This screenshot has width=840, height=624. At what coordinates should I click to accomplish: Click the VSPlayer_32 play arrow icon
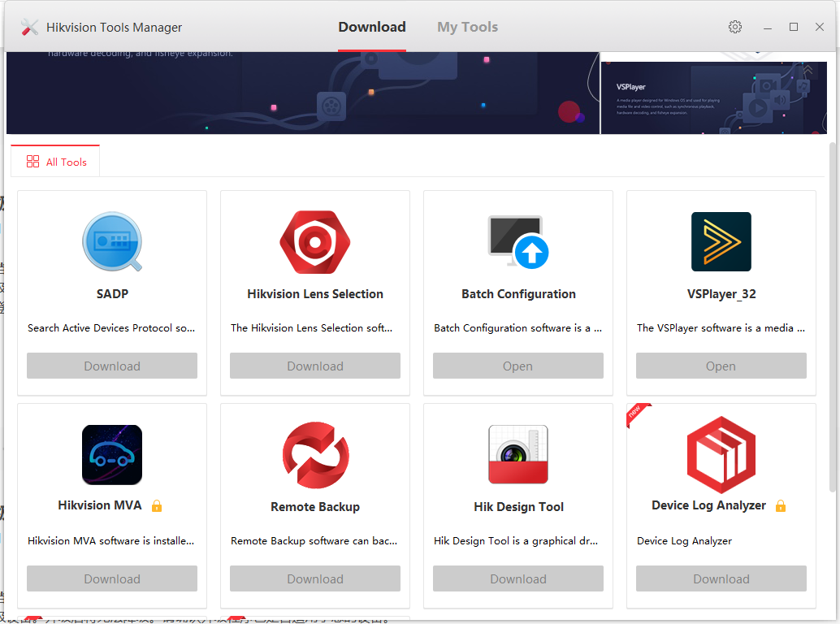click(x=721, y=242)
